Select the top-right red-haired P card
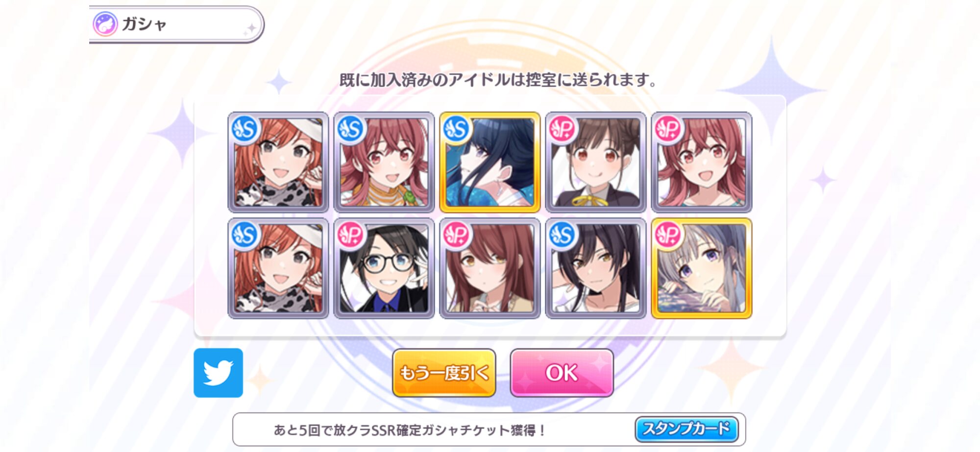 pyautogui.click(x=702, y=162)
